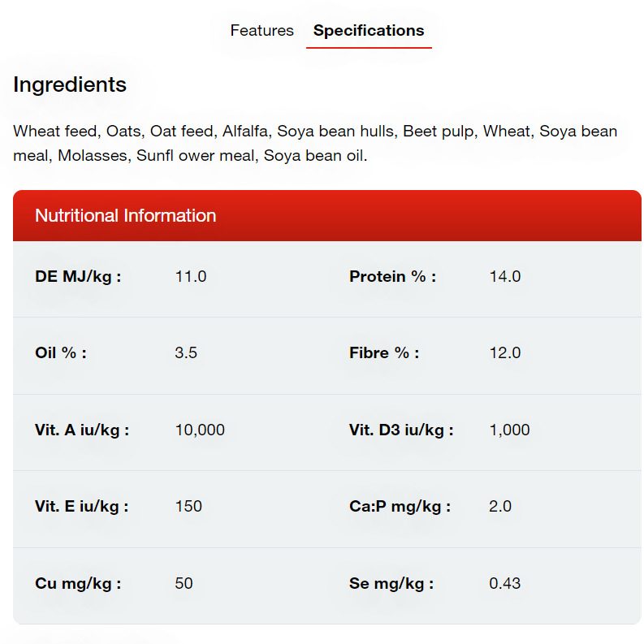Switch to the Features tab

261,31
